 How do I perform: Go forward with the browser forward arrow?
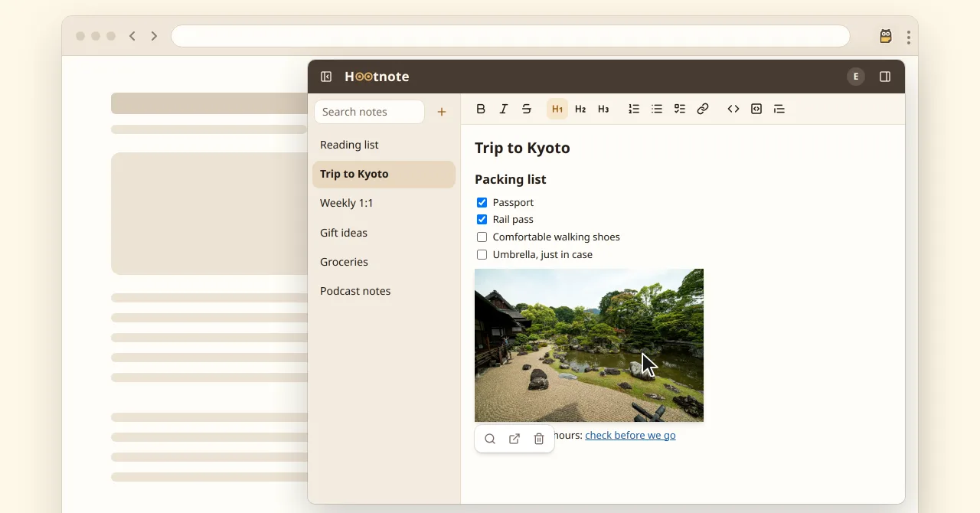click(154, 36)
